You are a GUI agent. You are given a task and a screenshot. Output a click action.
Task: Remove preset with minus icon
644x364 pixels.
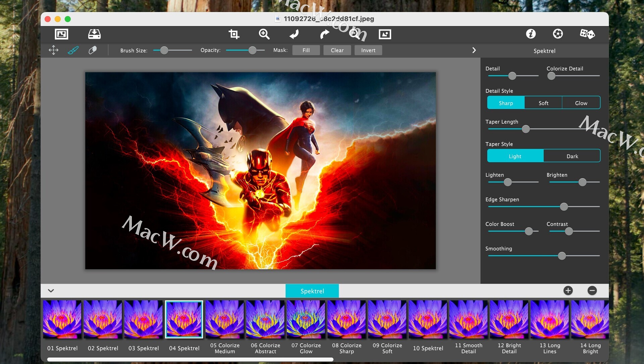[592, 291]
